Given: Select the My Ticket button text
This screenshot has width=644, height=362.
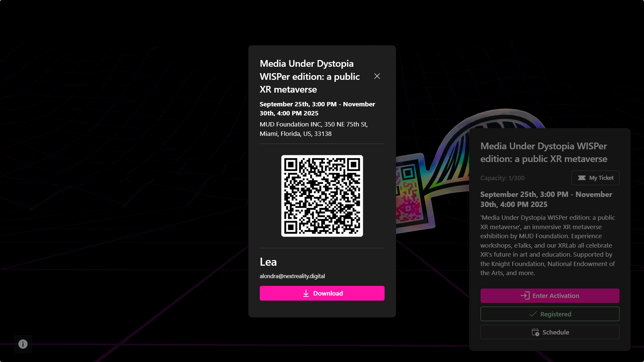Looking at the screenshot, I should click(x=601, y=178).
